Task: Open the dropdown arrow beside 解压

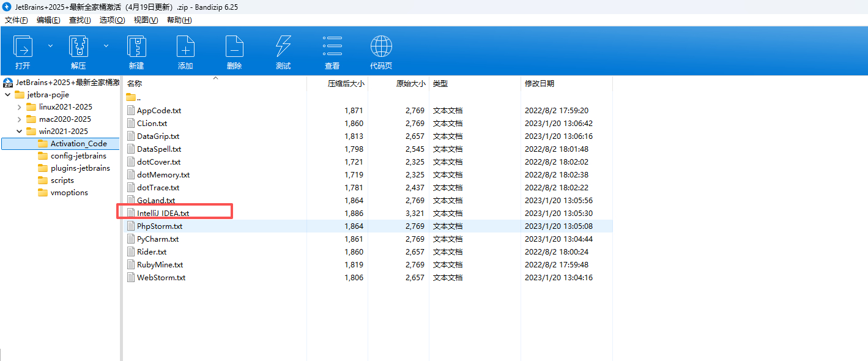Action: 106,46
